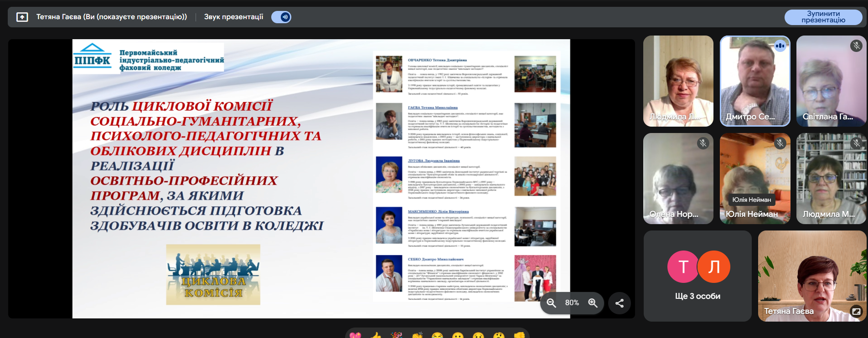Click the 'МАКСИМЕНКО Лілія Вікторівна' link
868x338 pixels.
pyautogui.click(x=438, y=211)
